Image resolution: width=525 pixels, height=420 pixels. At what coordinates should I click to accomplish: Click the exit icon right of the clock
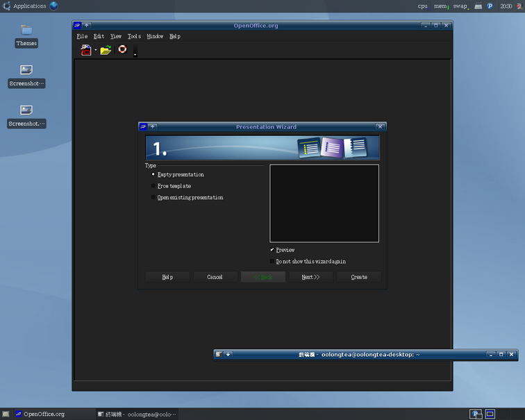click(520, 6)
